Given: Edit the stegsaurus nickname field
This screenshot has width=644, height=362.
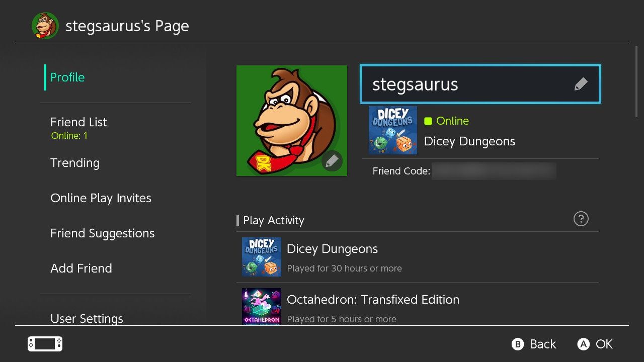Looking at the screenshot, I should [x=480, y=84].
